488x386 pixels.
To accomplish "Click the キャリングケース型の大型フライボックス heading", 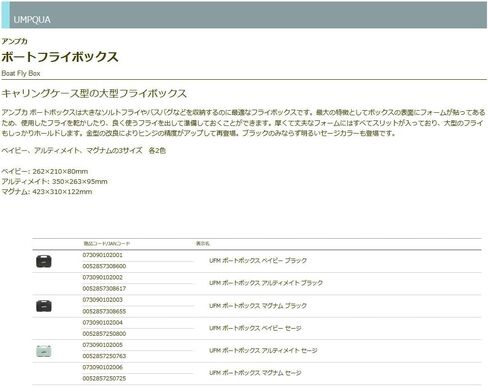I will (94, 93).
